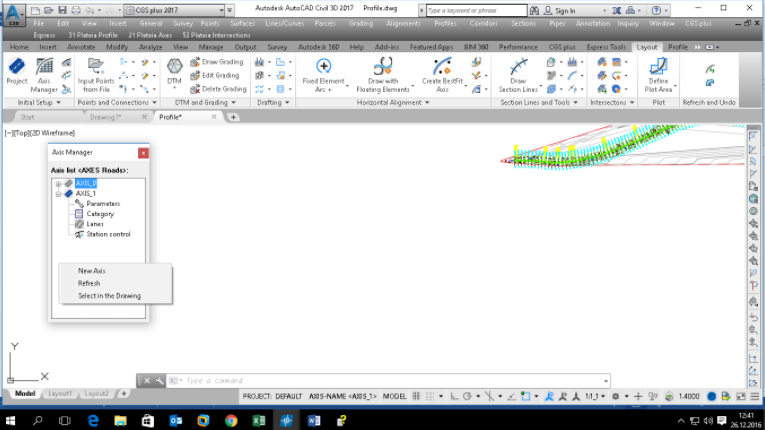Screen dimensions: 765x430
Task: Select Input Points from File
Action: pyautogui.click(x=96, y=74)
